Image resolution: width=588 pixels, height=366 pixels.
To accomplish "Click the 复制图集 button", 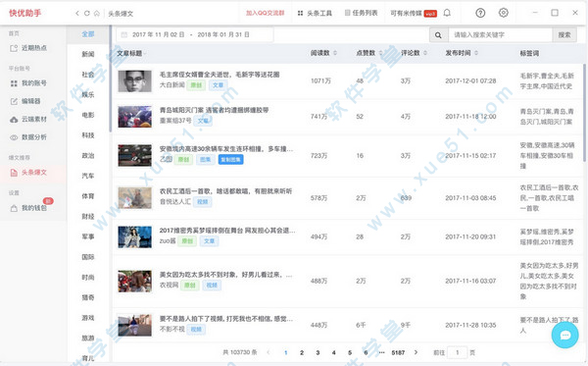I will point(230,159).
